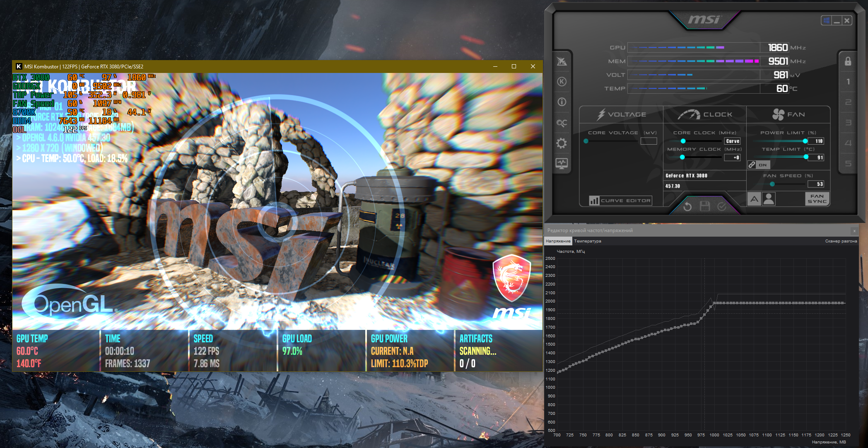Toggle automatic fan speed A button
Viewport: 868px width, 448px height.
point(754,199)
